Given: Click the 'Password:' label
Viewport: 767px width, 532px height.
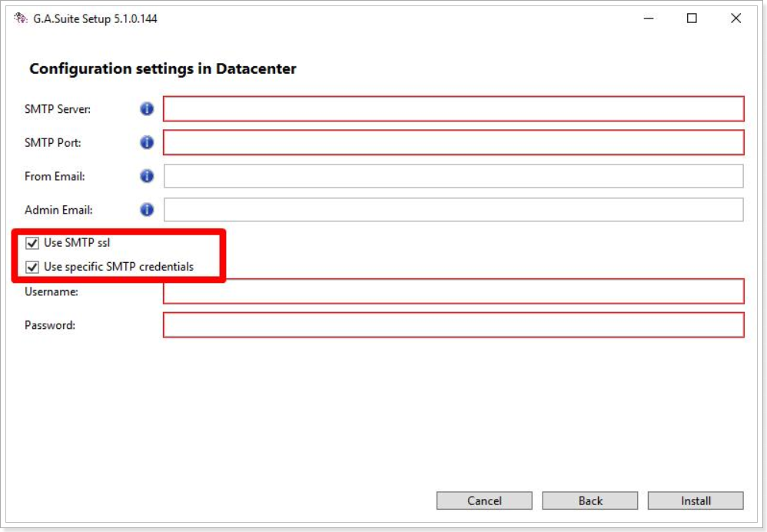Looking at the screenshot, I should click(50, 325).
